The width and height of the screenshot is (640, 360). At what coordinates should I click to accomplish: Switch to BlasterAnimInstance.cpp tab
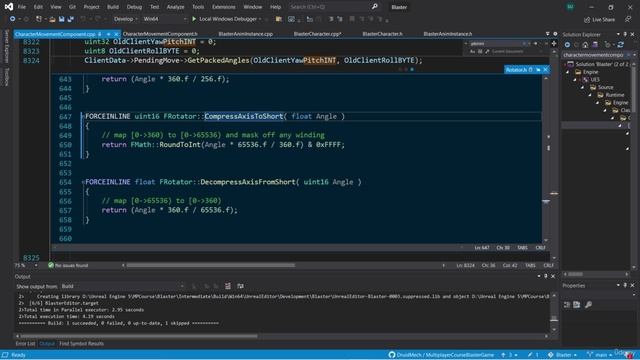[x=245, y=34]
